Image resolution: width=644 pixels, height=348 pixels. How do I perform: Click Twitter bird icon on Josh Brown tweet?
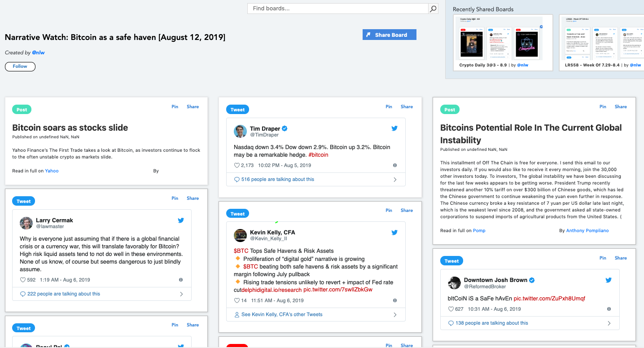(609, 280)
